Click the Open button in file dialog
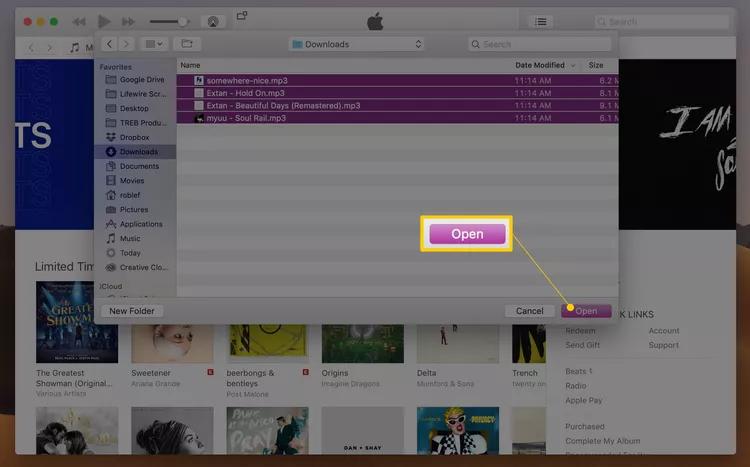Screen dimensions: 750x467 click(x=586, y=311)
